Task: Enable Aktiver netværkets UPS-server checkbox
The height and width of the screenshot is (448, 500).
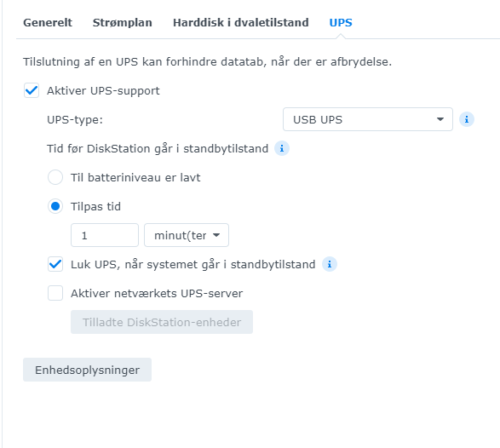Action: 55,293
